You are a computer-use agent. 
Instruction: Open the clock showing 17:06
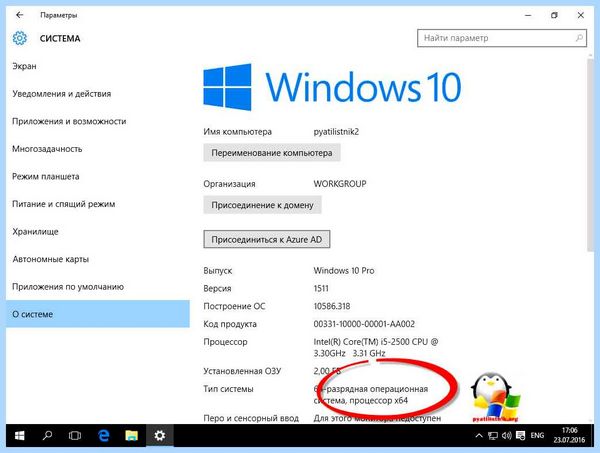569,435
